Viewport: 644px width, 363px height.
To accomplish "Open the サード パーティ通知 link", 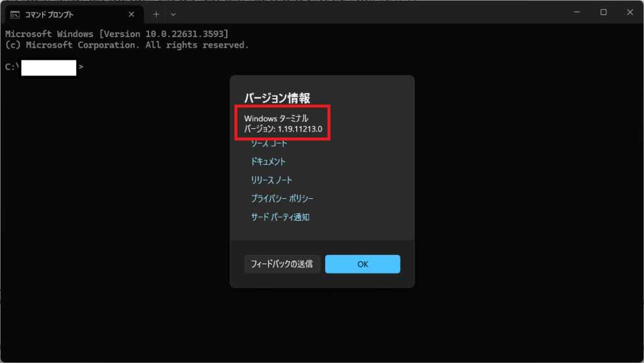I will [280, 217].
